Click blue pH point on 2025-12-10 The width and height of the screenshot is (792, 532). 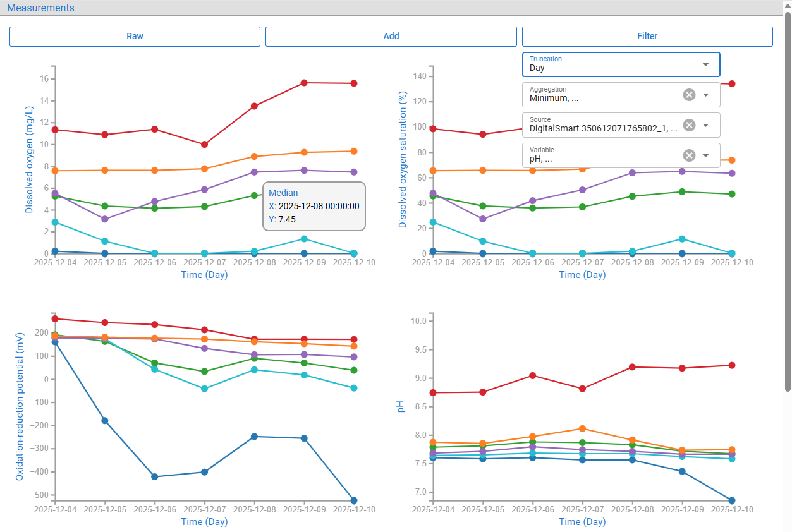pyautogui.click(x=732, y=500)
